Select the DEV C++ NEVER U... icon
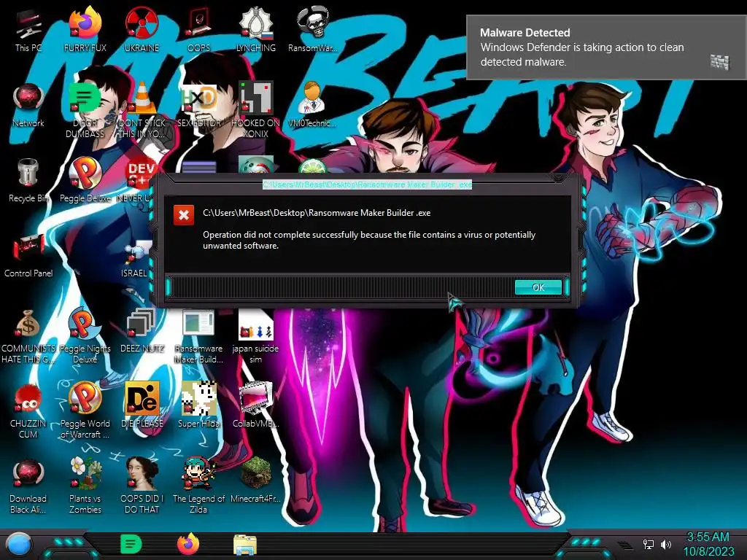The image size is (747, 560). 138,180
